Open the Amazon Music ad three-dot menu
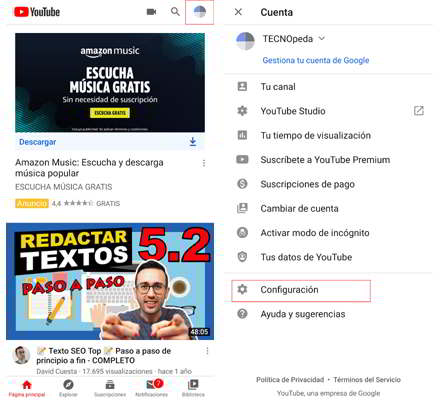Screen dimensions: 443x400 [x=204, y=163]
